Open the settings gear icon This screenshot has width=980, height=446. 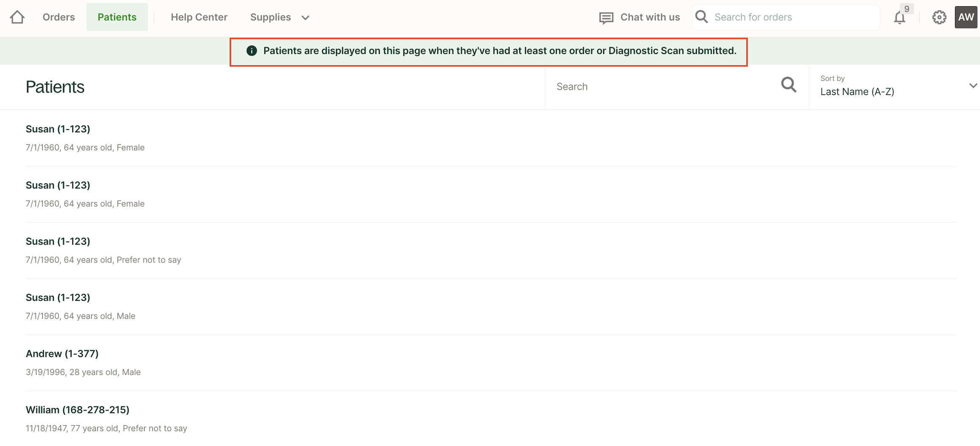pyautogui.click(x=939, y=17)
